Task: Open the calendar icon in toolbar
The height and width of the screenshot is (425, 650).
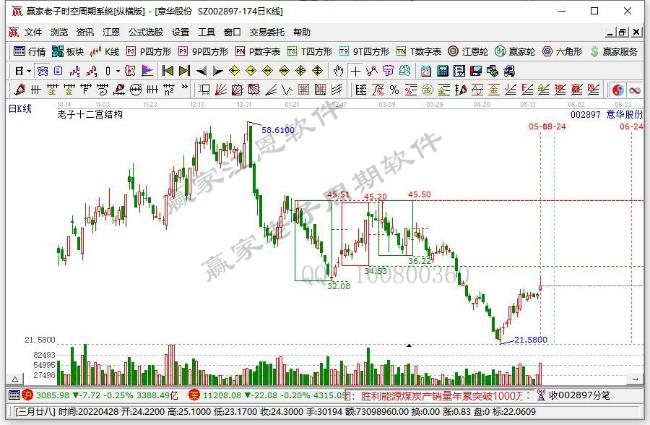Action: [426, 71]
